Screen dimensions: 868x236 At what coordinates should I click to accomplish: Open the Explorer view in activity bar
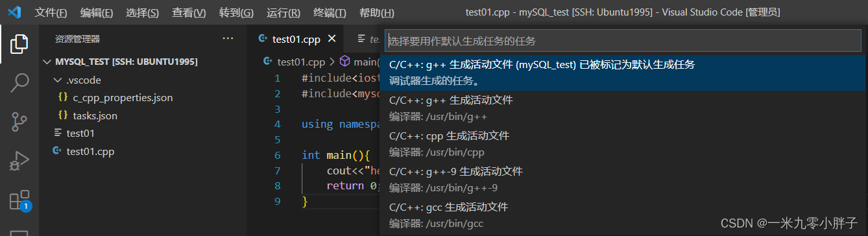point(19,44)
